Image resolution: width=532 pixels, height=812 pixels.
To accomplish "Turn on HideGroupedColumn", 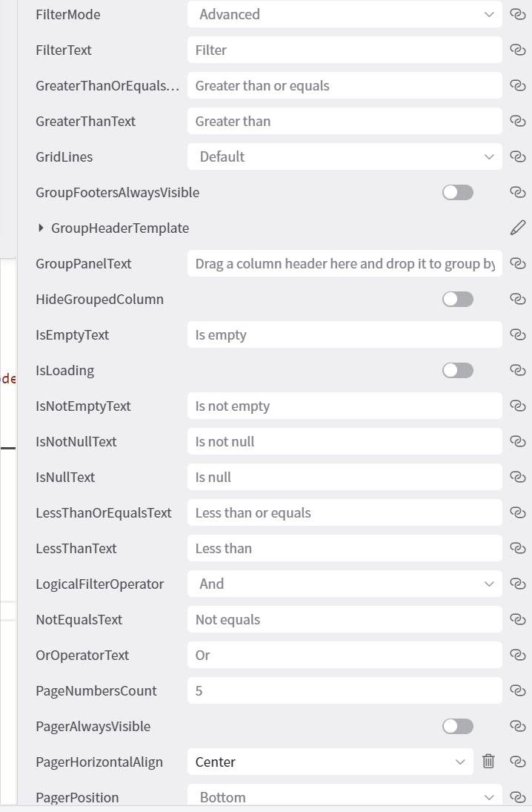I will (x=457, y=299).
